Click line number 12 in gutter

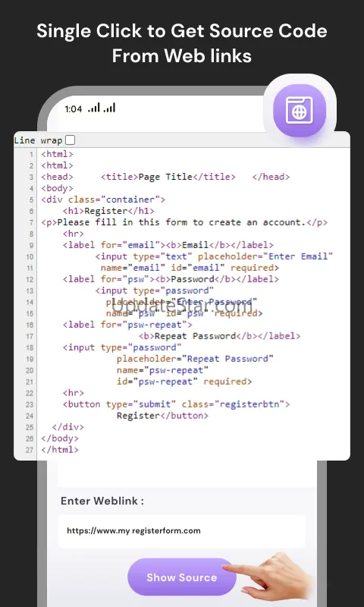(x=30, y=280)
